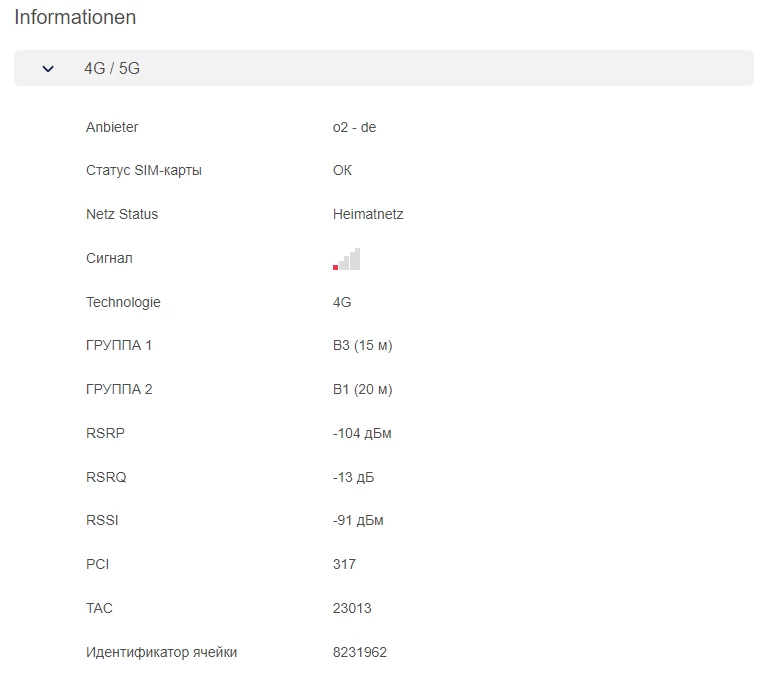Select the TAC value 23013
Viewport: 774px width, 683px height.
coord(352,608)
